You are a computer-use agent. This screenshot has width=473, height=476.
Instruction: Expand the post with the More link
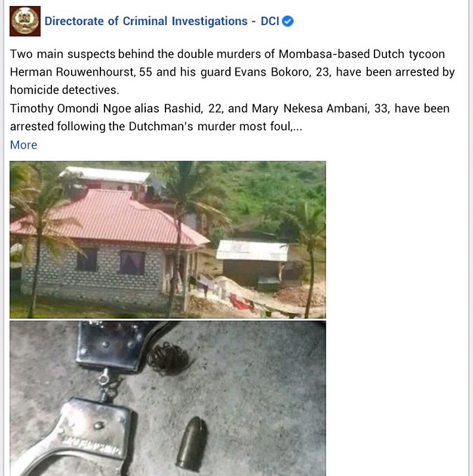[24, 145]
